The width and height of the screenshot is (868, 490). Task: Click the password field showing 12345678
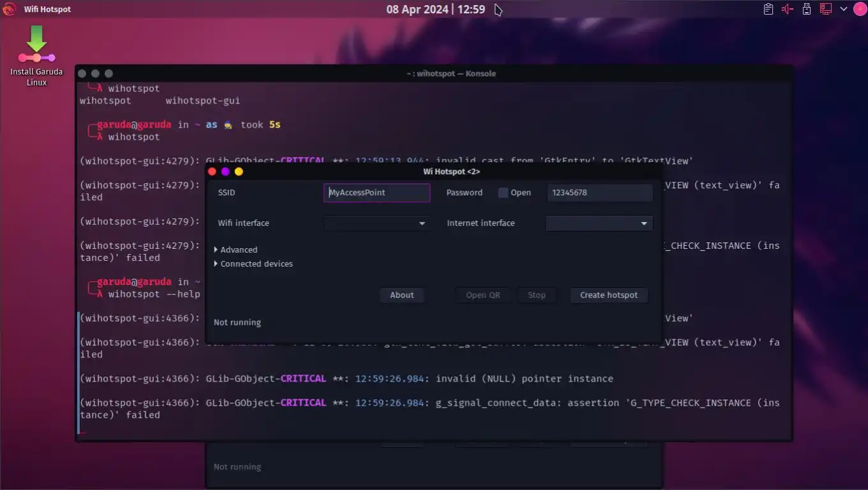(x=600, y=193)
